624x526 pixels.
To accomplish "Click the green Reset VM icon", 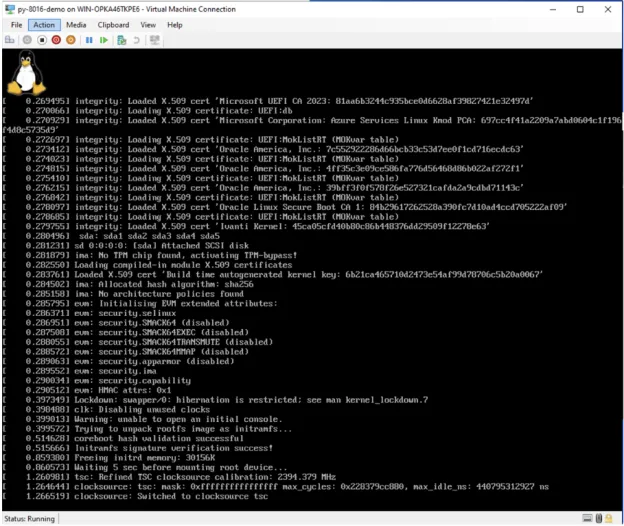I will point(103,40).
